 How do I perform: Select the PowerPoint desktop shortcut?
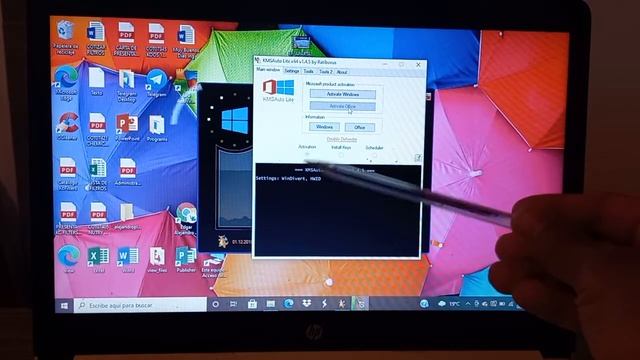pyautogui.click(x=127, y=127)
